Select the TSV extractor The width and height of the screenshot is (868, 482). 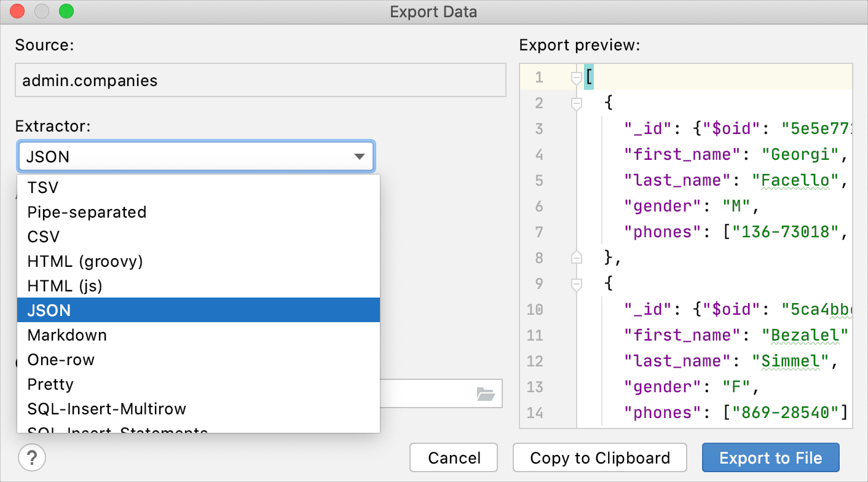pos(42,187)
